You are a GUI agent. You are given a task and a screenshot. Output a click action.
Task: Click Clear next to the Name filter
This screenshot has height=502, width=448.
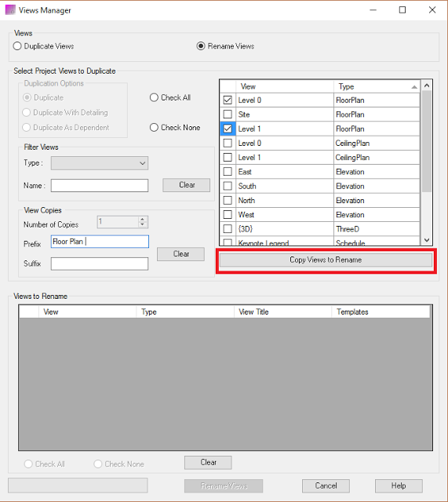[x=187, y=185]
